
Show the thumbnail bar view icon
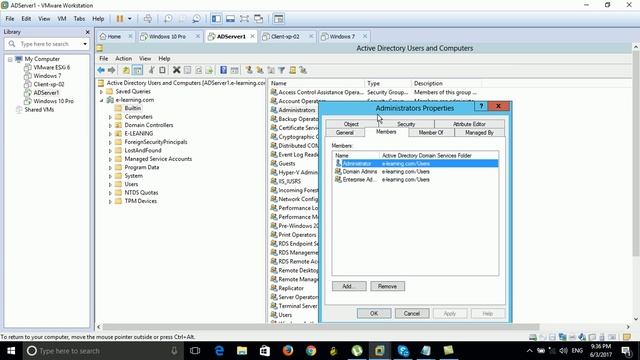click(230, 19)
